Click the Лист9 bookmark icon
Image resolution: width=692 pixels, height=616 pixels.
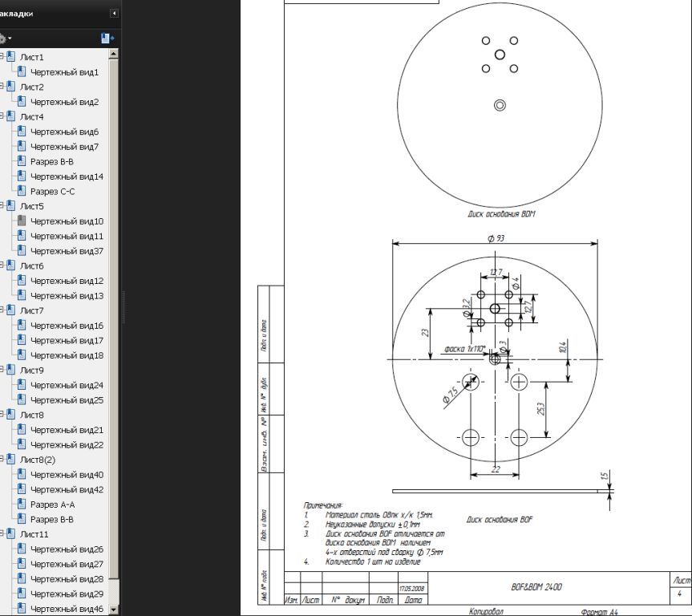click(11, 370)
